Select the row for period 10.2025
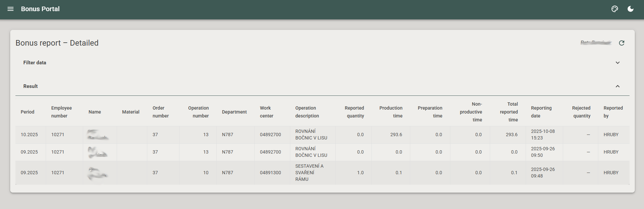The height and width of the screenshot is (209, 644). pos(29,135)
